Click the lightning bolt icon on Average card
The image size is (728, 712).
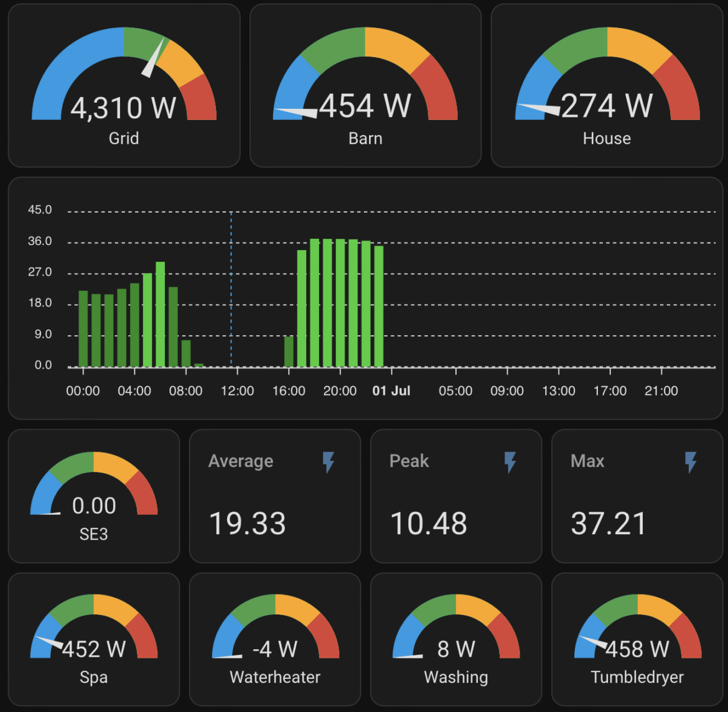click(x=329, y=462)
